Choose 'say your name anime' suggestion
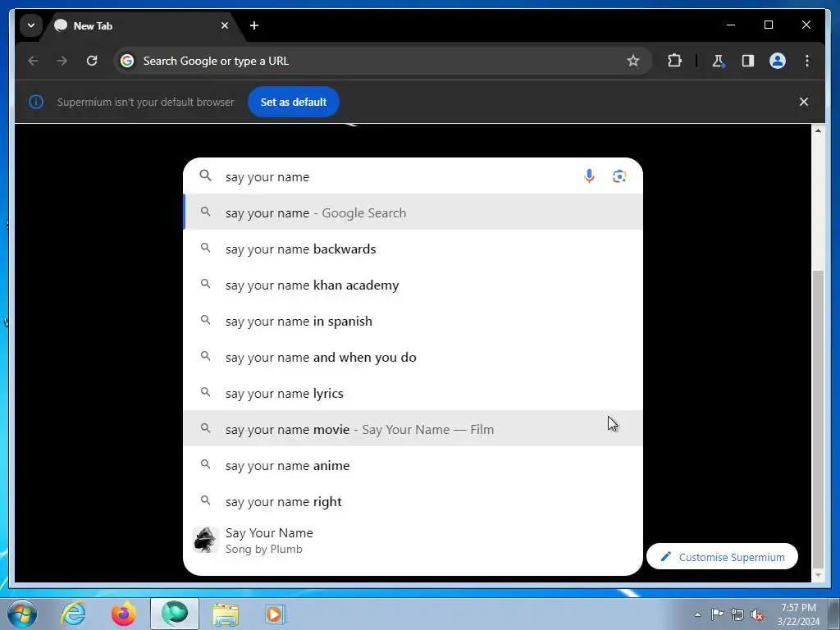The width and height of the screenshot is (840, 630). (x=413, y=465)
